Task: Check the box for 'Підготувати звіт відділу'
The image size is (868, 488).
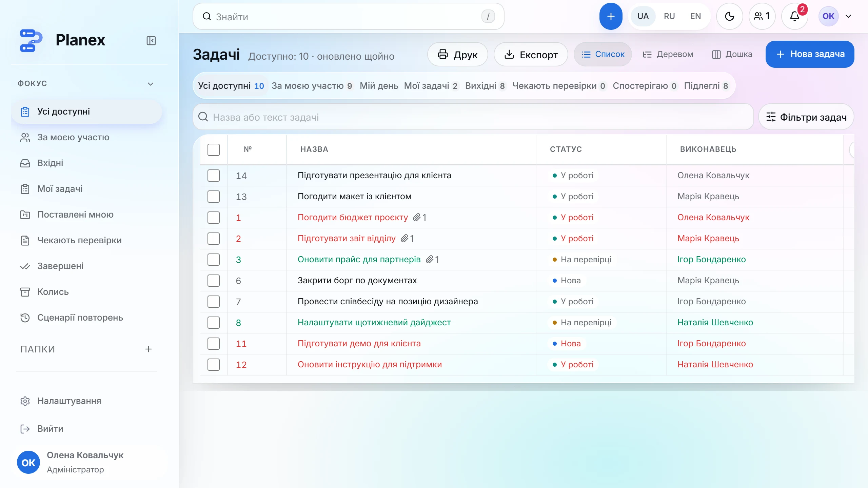Action: pyautogui.click(x=214, y=239)
